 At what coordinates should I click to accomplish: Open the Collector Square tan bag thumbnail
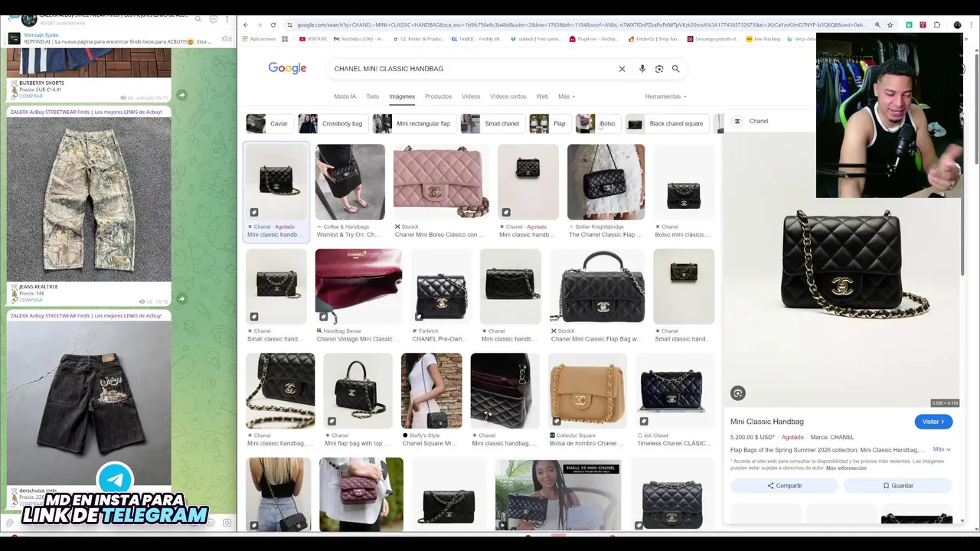(x=586, y=390)
